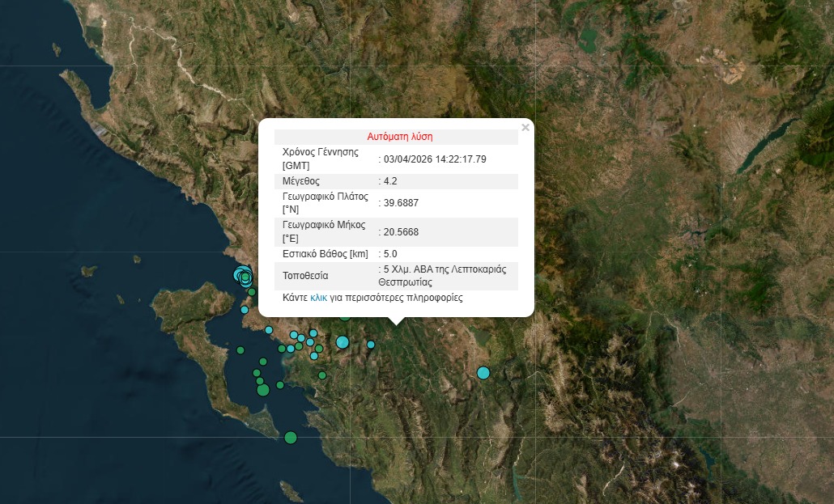Click the magnitude value 4.2
This screenshot has width=834, height=504.
tap(390, 181)
